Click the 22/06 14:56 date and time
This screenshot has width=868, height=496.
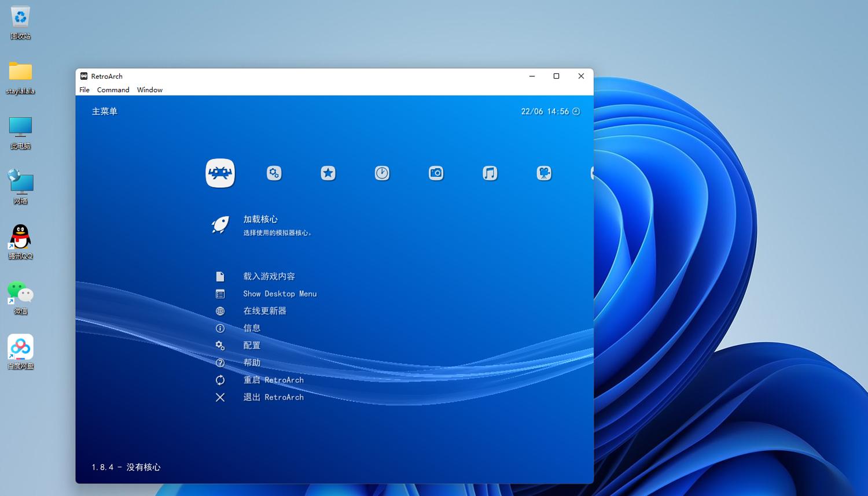coord(545,112)
